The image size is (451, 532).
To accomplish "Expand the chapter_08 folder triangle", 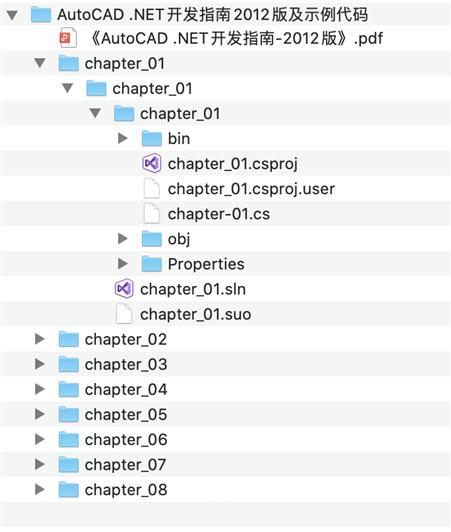I will tap(40, 489).
